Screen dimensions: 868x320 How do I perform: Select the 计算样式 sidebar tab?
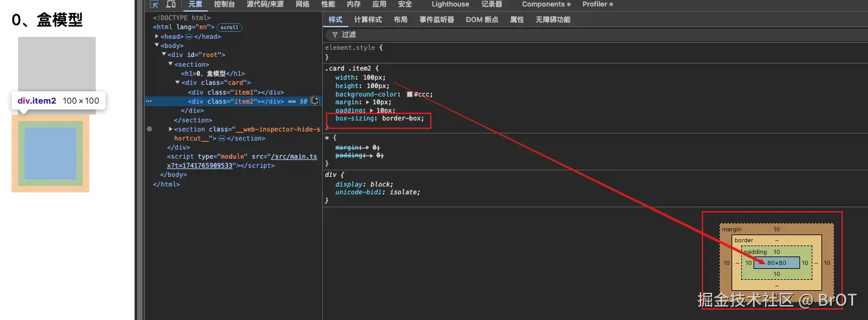(x=367, y=20)
